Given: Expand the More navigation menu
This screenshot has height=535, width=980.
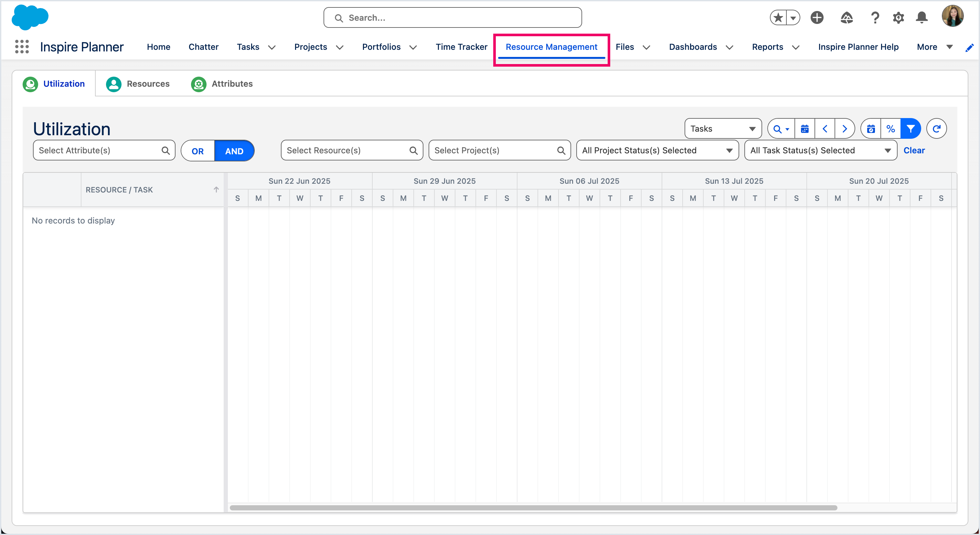Looking at the screenshot, I should (x=935, y=47).
